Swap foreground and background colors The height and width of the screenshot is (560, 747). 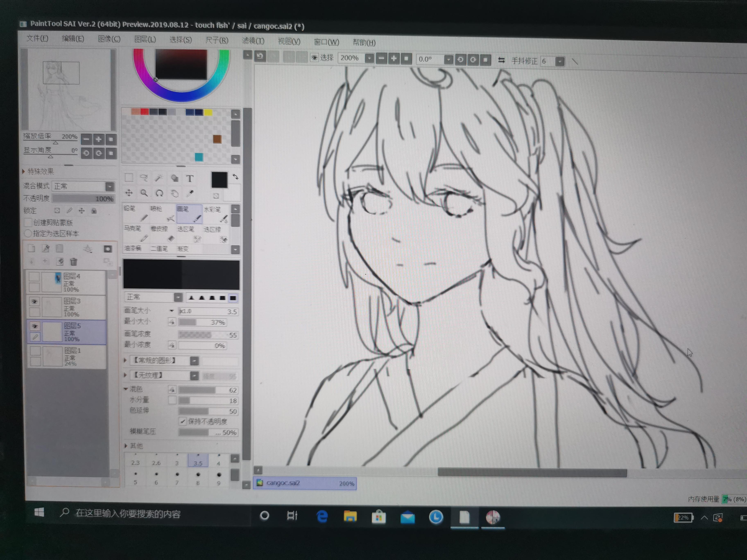[235, 177]
